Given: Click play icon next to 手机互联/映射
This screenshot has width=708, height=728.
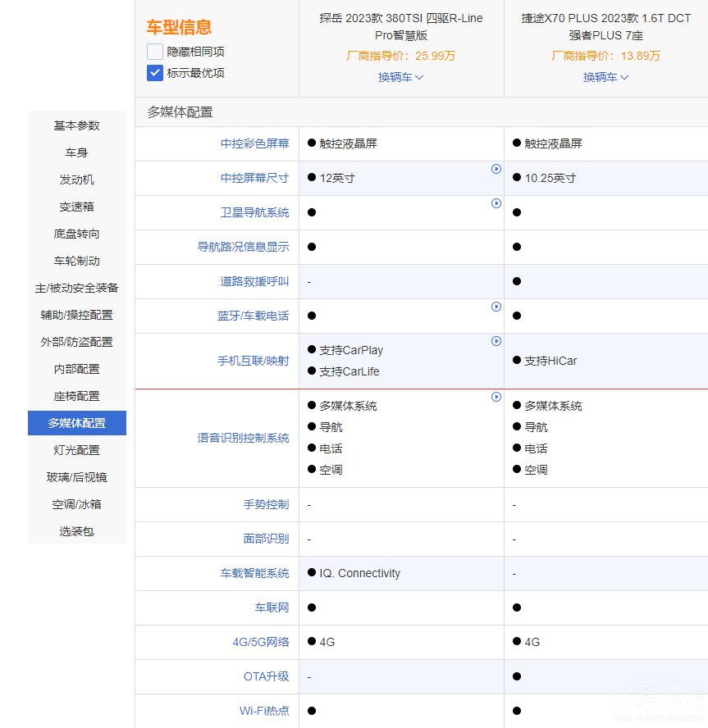Looking at the screenshot, I should [x=496, y=341].
